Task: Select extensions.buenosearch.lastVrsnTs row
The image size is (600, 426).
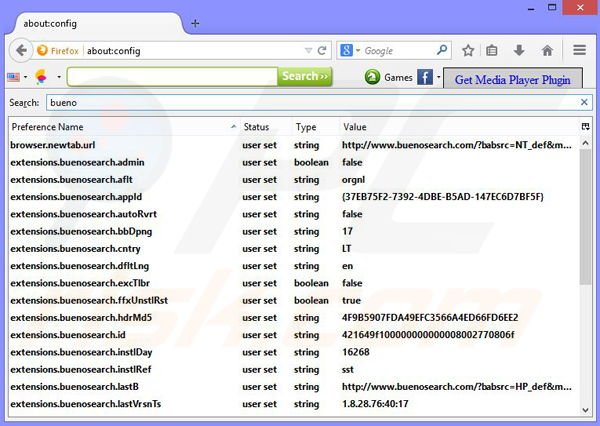Action: (294, 404)
